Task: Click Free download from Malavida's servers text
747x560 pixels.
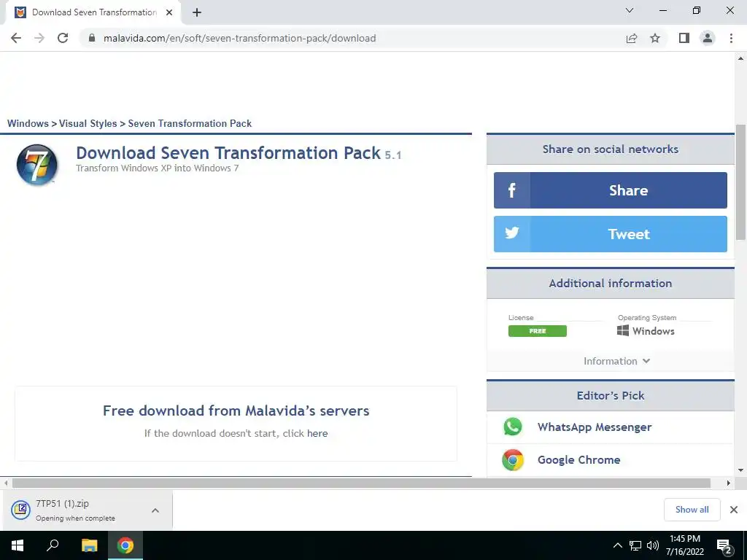Action: (x=236, y=411)
